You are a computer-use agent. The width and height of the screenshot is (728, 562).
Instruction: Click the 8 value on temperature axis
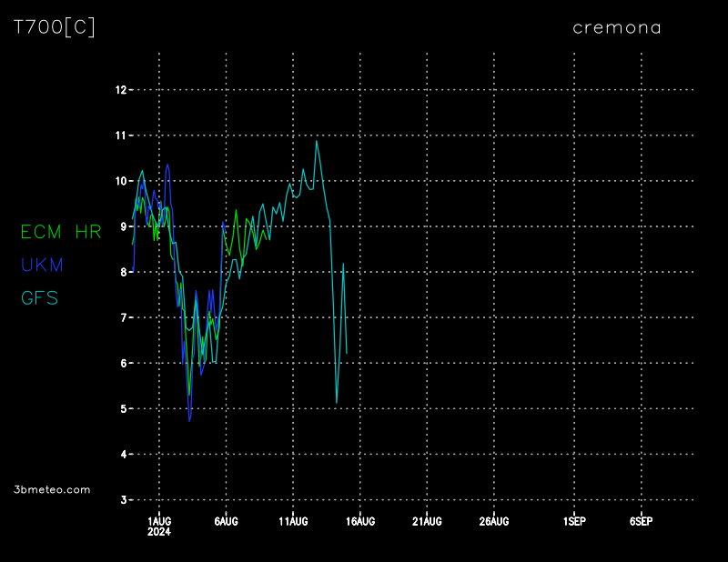[123, 272]
